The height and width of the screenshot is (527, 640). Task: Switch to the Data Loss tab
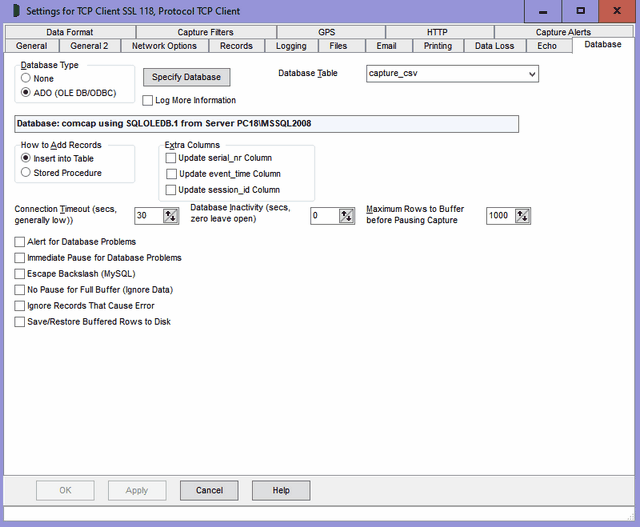pyautogui.click(x=495, y=46)
